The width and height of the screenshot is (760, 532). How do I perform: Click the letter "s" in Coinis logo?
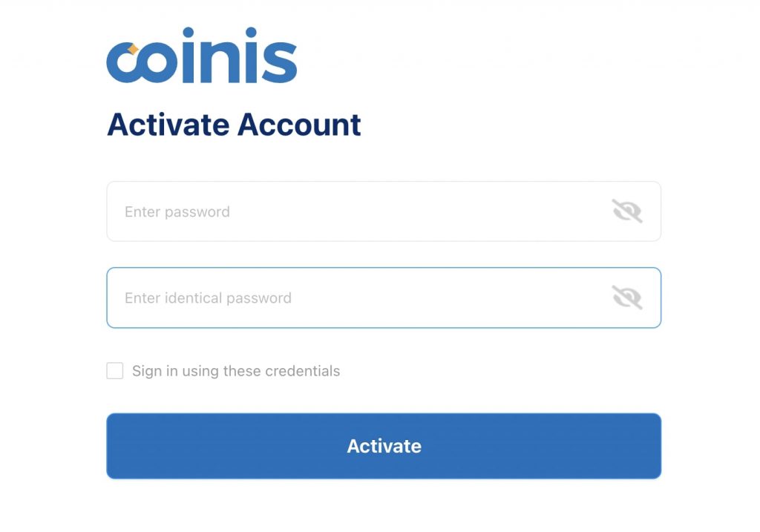(280, 62)
